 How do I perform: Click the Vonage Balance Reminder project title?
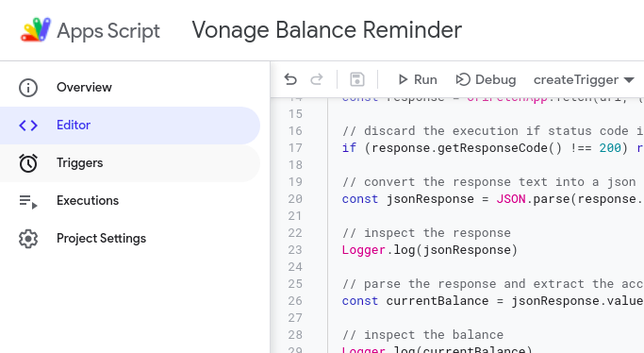327,30
